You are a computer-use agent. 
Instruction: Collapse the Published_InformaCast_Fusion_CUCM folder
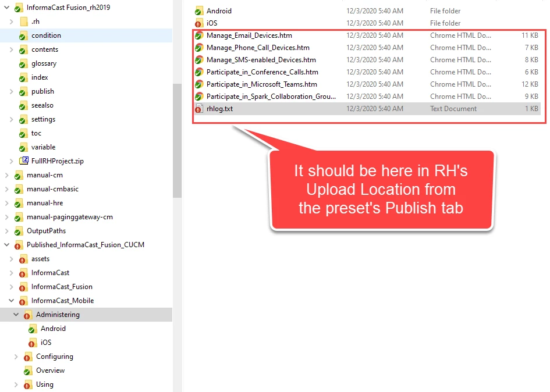pos(6,245)
